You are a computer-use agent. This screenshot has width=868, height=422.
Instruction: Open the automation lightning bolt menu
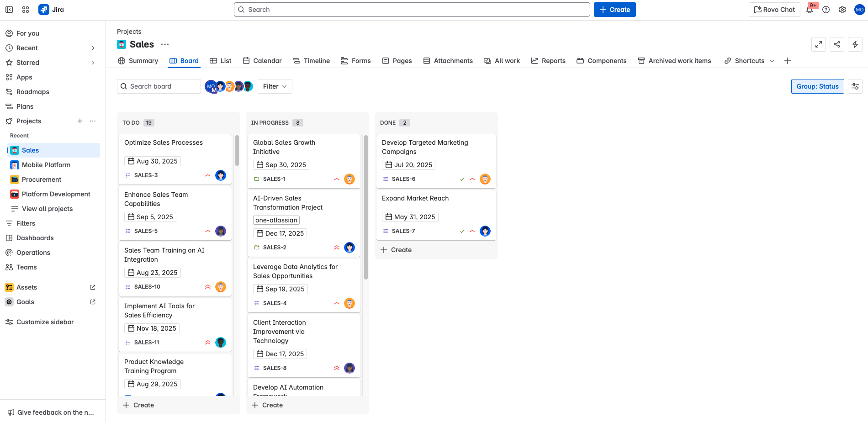(855, 44)
